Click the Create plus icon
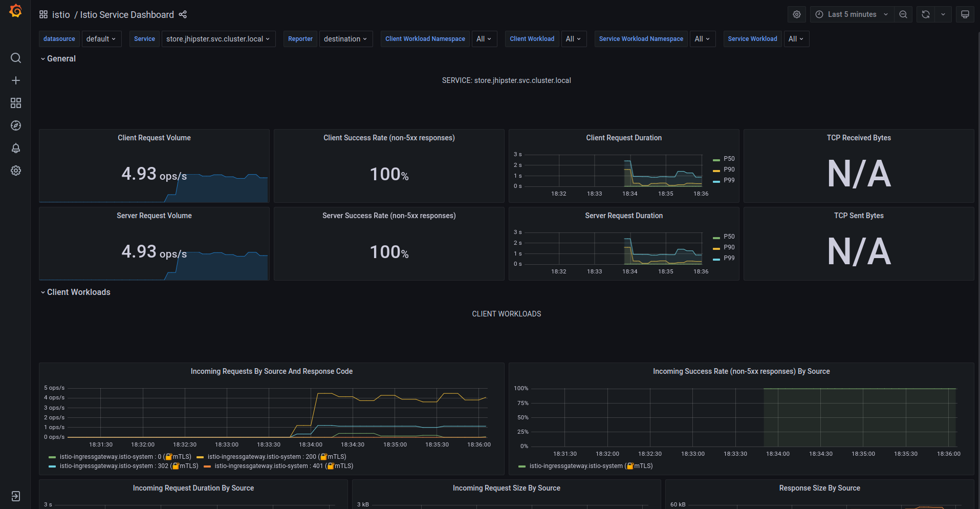 (16, 80)
